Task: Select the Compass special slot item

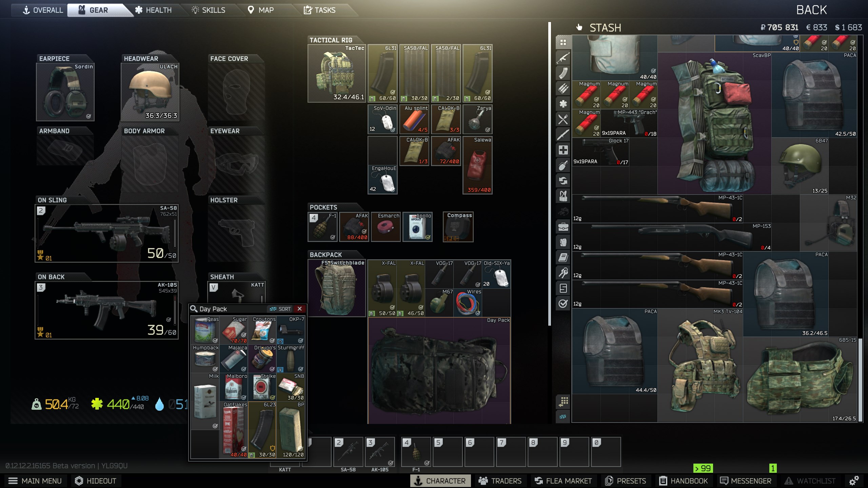Action: pos(458,227)
